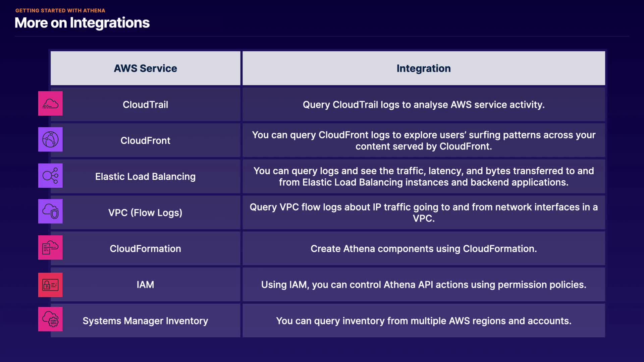Click the More on Integrations title
The image size is (644, 362).
coord(82,23)
